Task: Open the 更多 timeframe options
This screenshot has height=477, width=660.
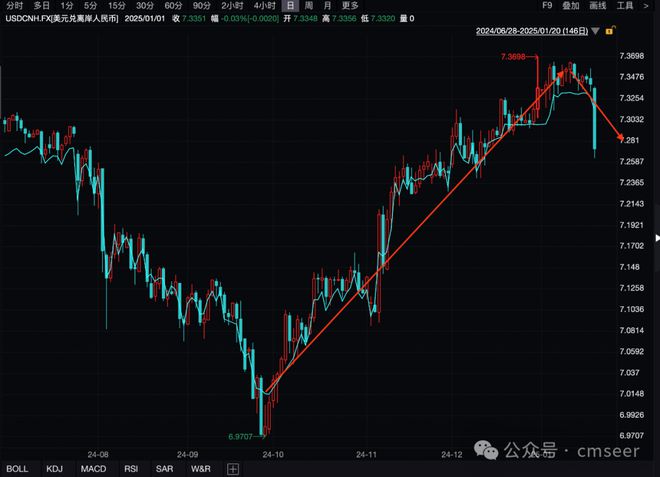Action: [350, 5]
